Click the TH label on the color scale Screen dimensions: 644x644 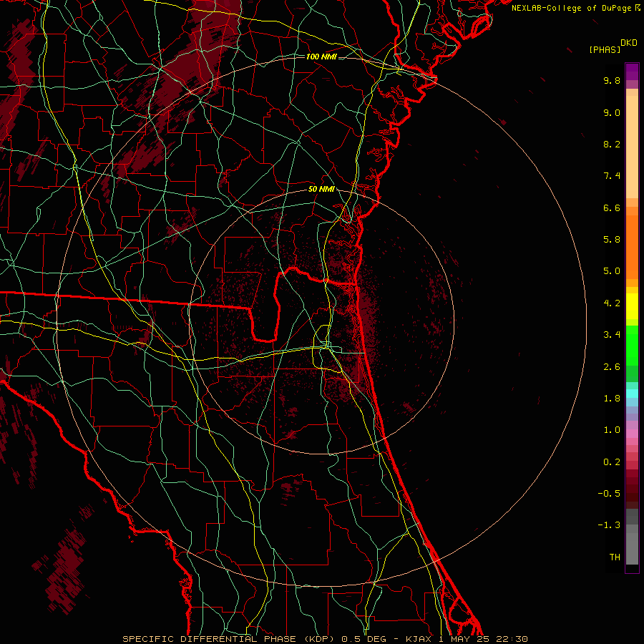(x=615, y=557)
